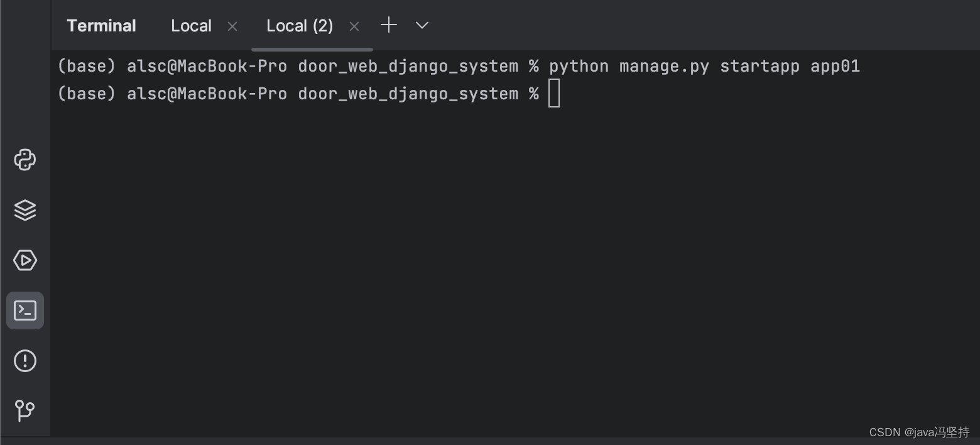
Task: Click the alsc@MacBook-Pro text on second line
Action: (207, 94)
